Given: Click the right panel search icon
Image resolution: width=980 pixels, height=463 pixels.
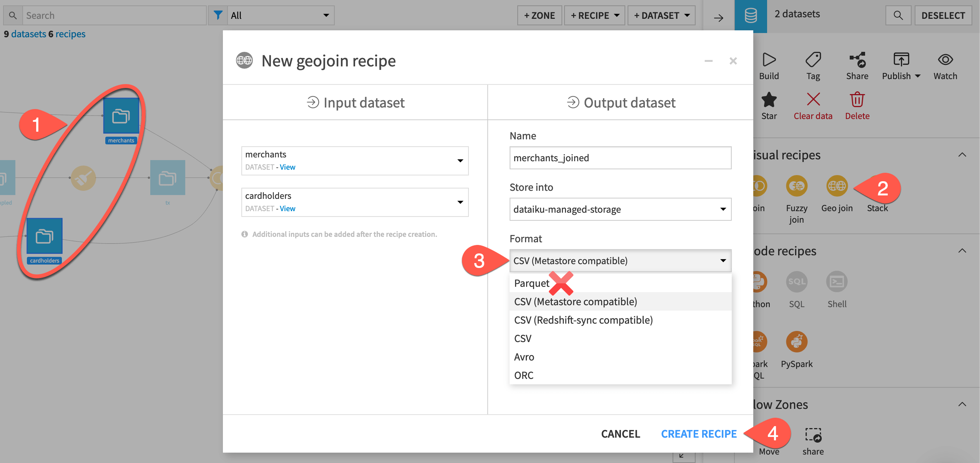Looking at the screenshot, I should coord(898,15).
